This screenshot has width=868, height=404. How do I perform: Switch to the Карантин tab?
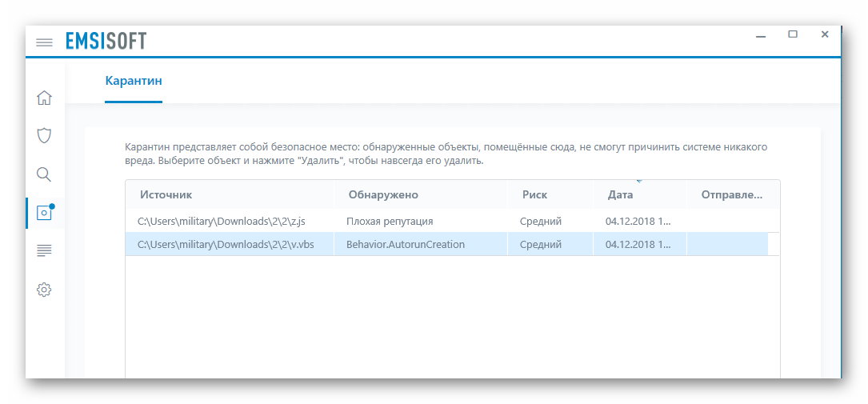(x=134, y=81)
